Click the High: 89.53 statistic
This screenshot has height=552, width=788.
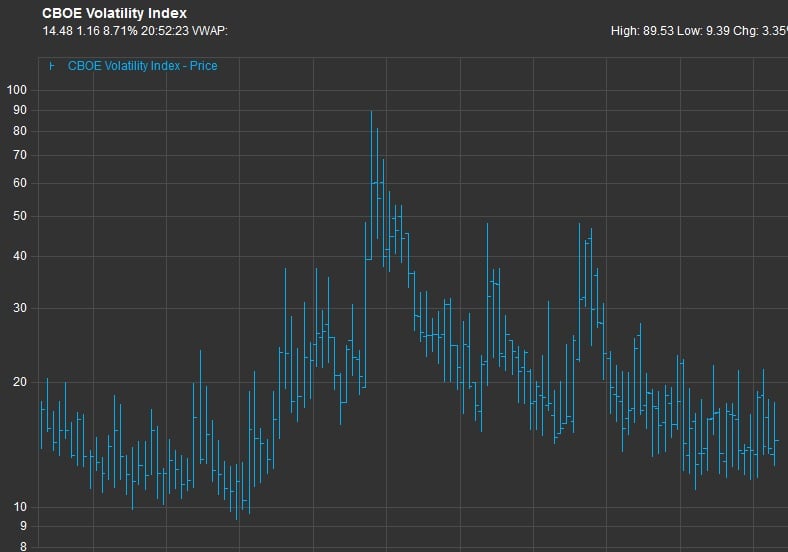click(640, 31)
